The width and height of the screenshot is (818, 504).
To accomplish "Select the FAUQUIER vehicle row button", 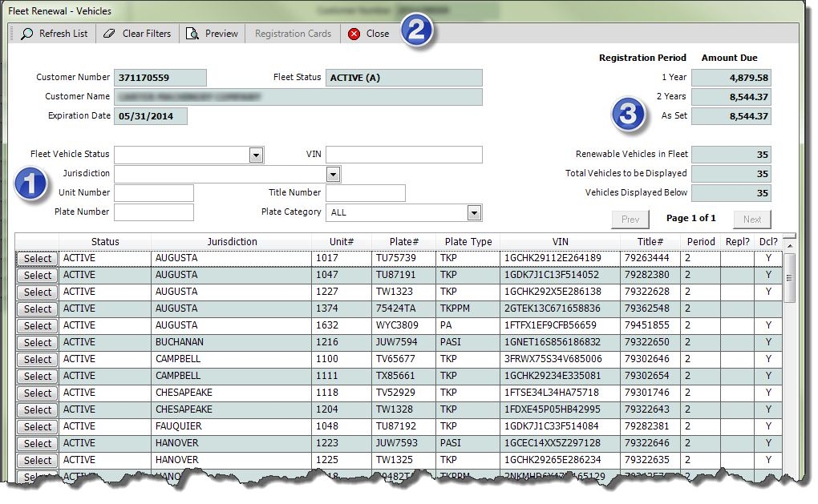I will (x=37, y=427).
